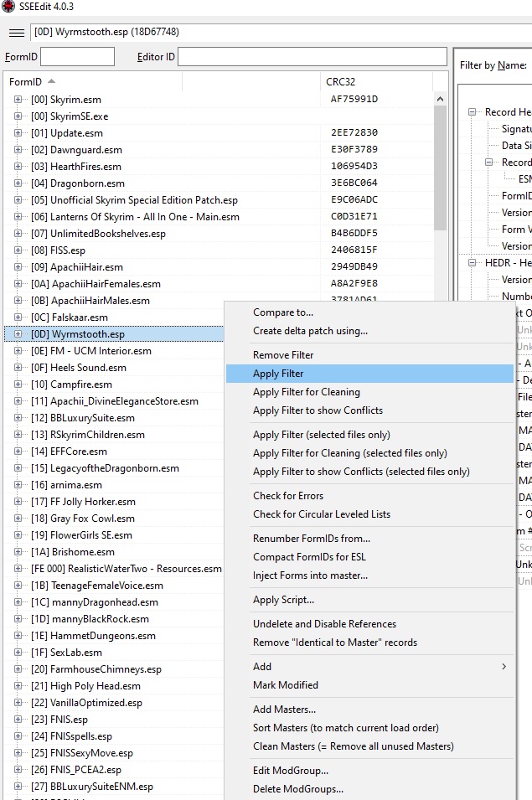Select Lanterns Of Skyrim - All In One - Main.esm

(x=135, y=217)
